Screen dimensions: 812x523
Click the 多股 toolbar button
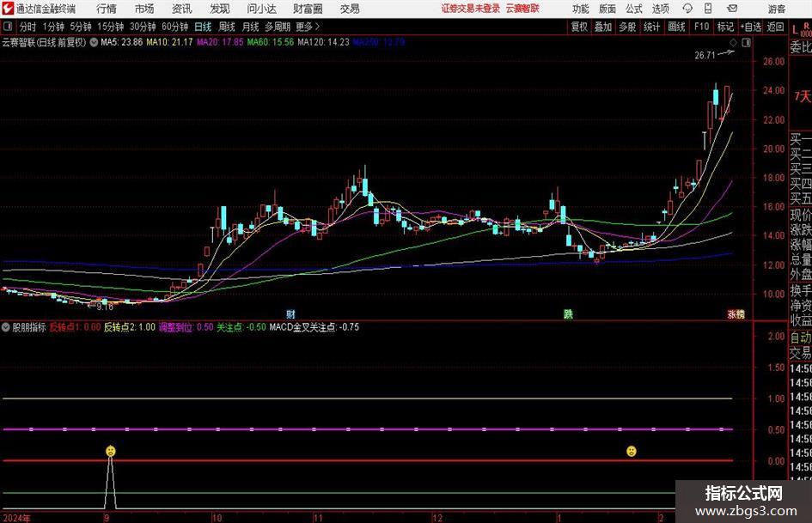tap(627, 27)
